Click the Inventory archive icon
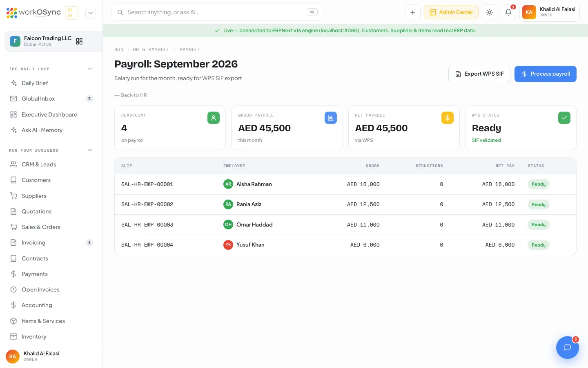588x368 pixels. (x=13, y=337)
